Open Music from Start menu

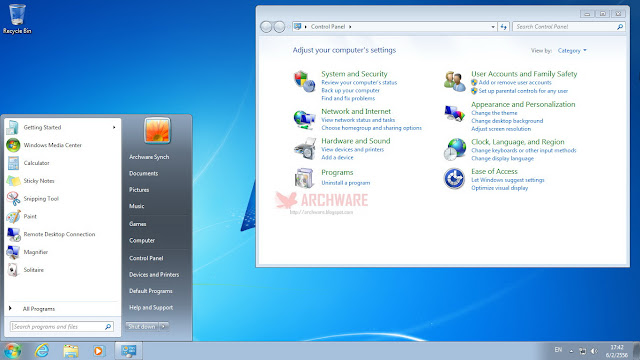click(x=136, y=206)
